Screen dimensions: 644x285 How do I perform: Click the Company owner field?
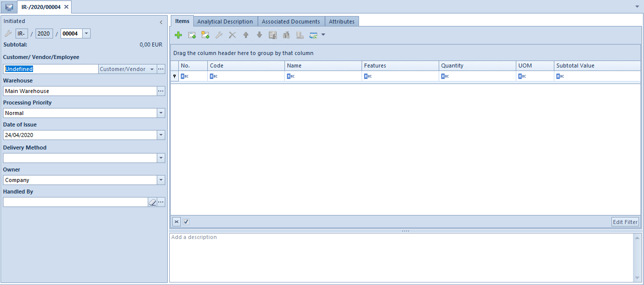80,180
